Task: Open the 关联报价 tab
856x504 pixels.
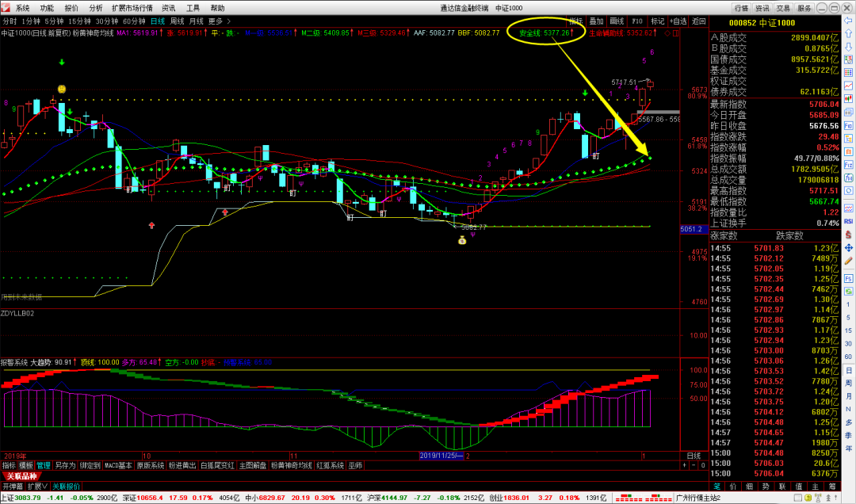Action: pos(66,487)
